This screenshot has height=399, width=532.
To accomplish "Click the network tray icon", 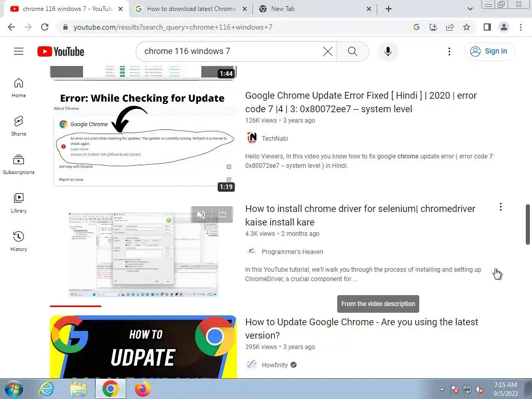I will pos(467,390).
